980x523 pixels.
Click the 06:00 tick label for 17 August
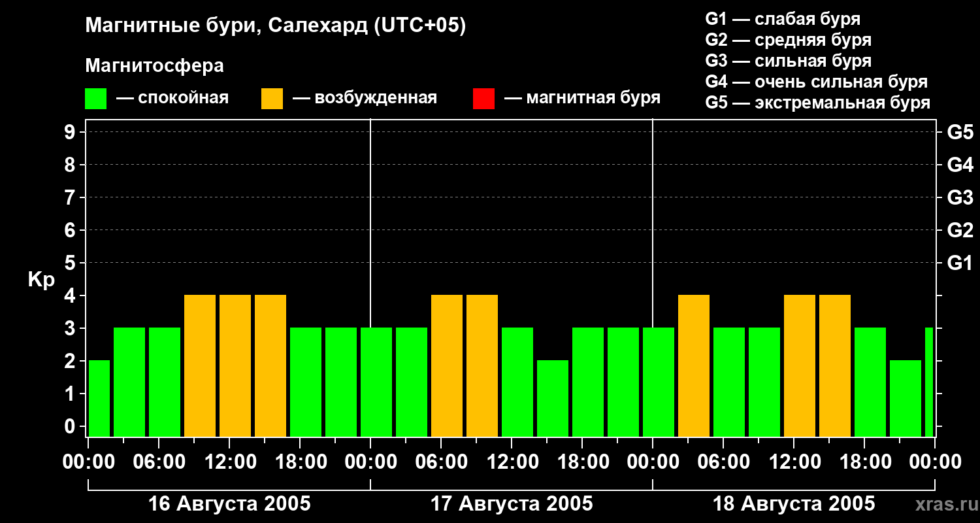(441, 462)
